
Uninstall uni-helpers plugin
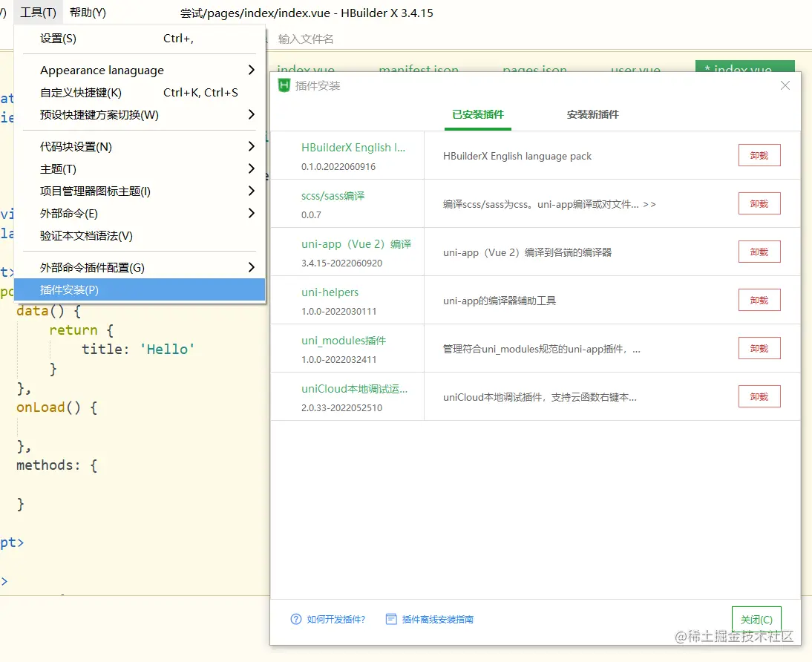[x=759, y=300]
